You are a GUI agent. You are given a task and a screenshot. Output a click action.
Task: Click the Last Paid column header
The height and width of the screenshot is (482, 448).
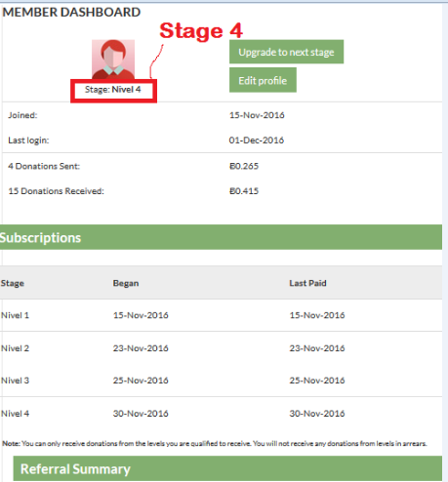click(307, 283)
